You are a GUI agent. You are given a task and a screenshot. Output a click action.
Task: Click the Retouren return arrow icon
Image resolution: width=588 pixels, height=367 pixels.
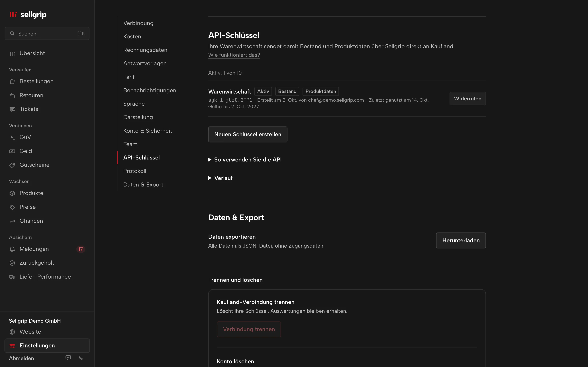(x=12, y=95)
